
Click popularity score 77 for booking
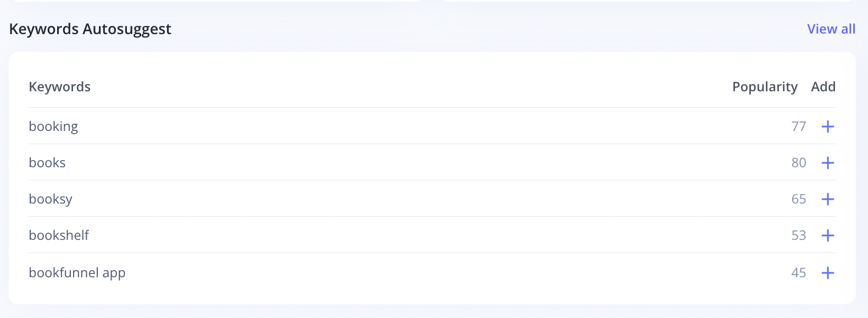798,127
